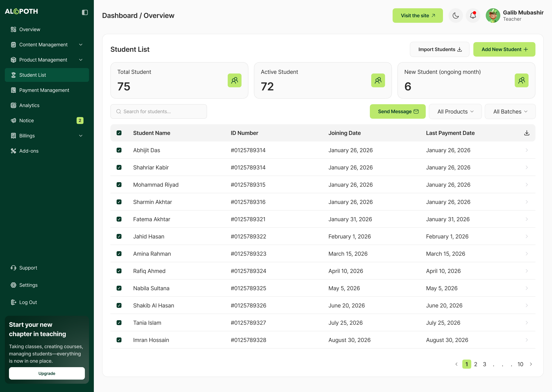
Task: Click the Active Student card icon
Action: point(378,80)
